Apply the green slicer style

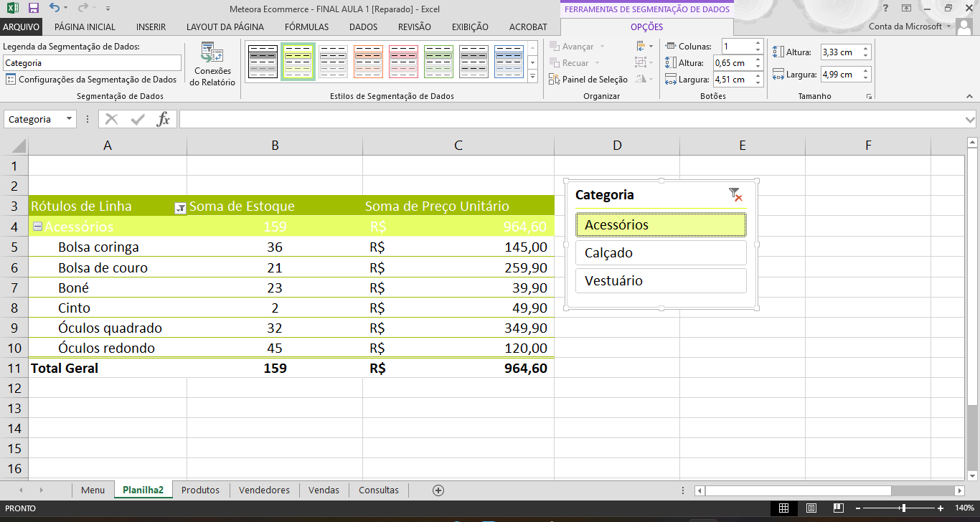tap(439, 62)
